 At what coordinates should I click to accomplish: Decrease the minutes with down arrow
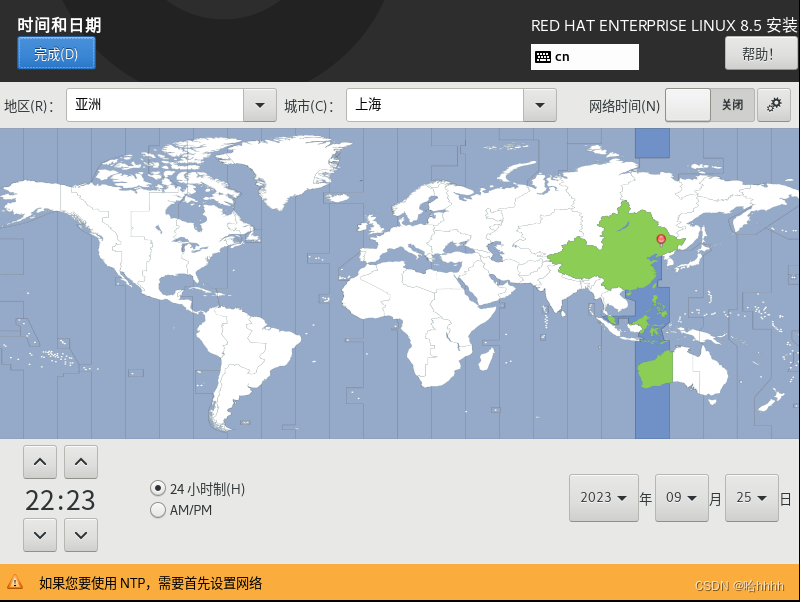[81, 535]
